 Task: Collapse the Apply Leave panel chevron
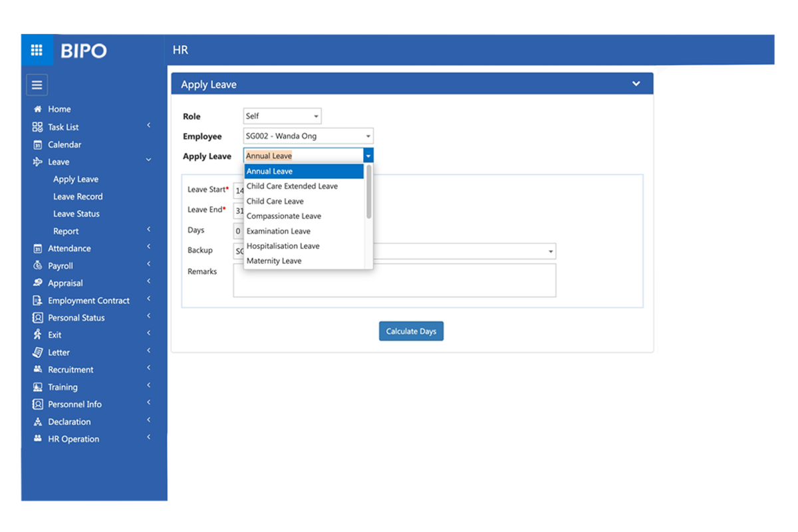point(636,84)
